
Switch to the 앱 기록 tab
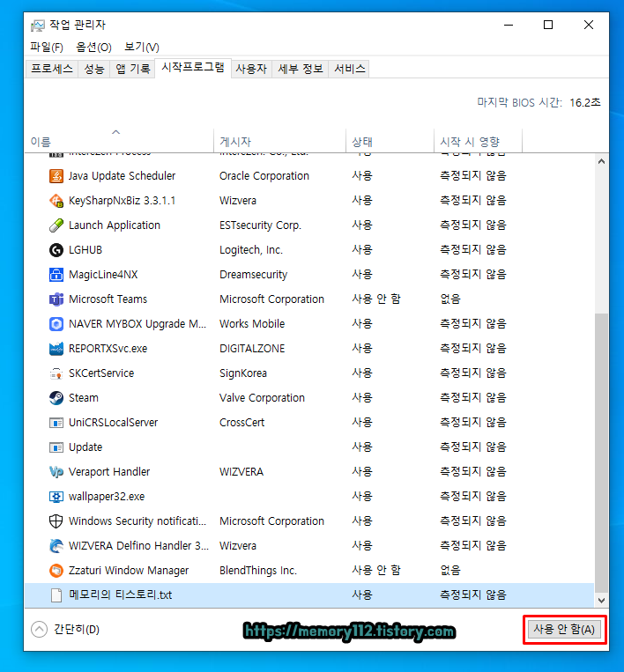point(132,69)
